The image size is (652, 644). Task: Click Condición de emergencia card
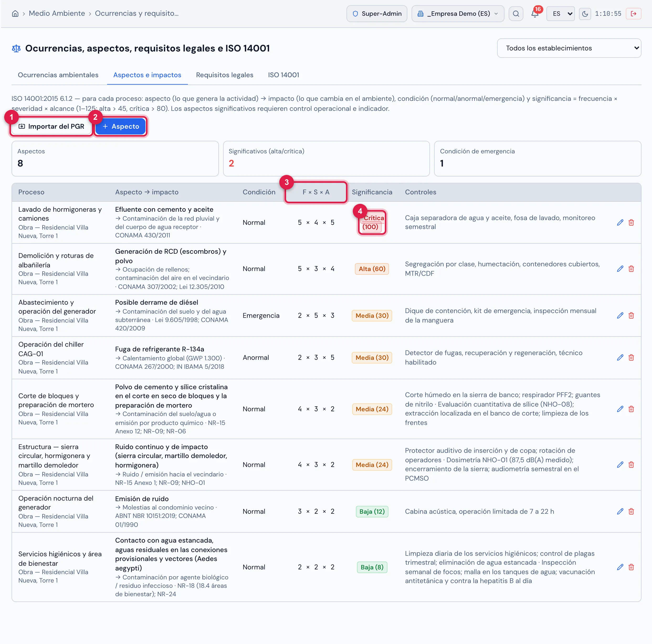tap(538, 158)
